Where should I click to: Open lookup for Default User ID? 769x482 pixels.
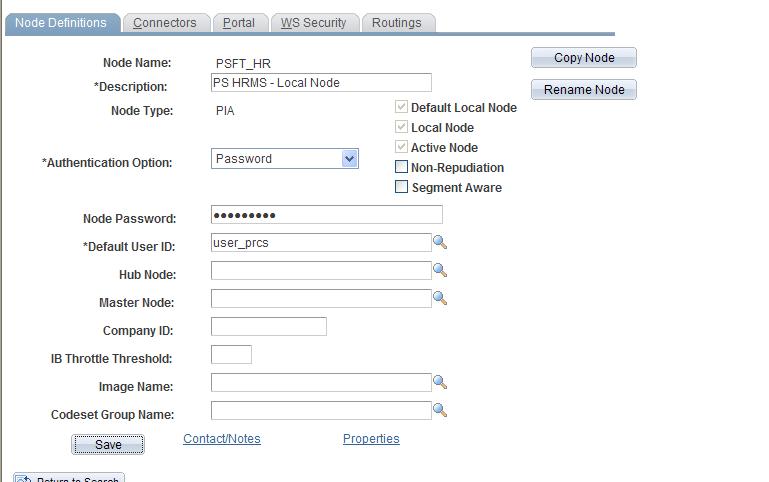(x=440, y=243)
